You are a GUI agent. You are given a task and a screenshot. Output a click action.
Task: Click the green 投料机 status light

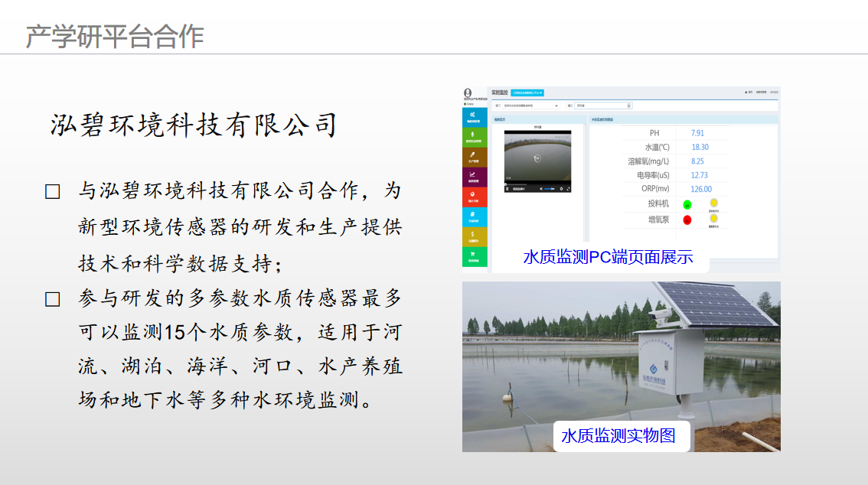pos(687,204)
